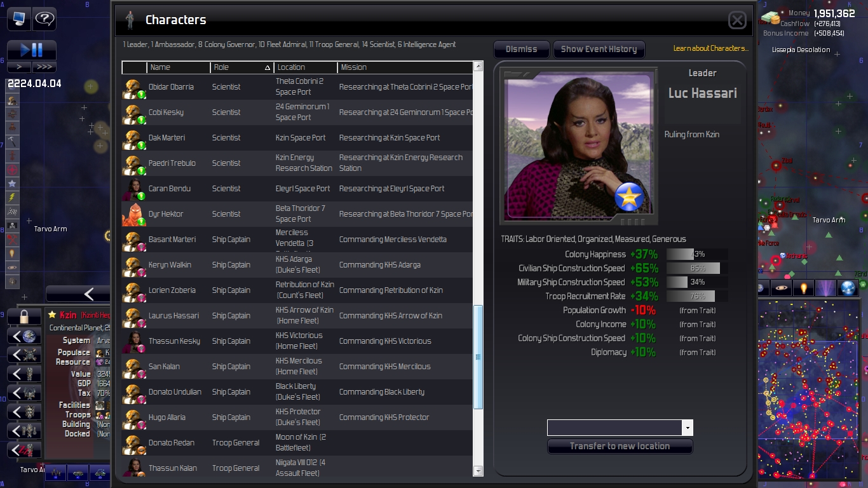This screenshot has height=488, width=868.
Task: Select troop general Donato Redan row
Action: (x=297, y=443)
